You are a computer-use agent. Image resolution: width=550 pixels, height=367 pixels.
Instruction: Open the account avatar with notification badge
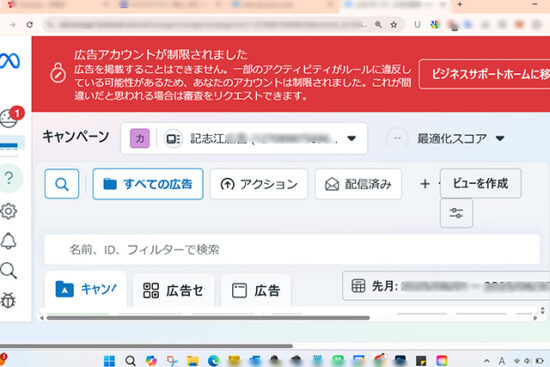click(x=10, y=117)
